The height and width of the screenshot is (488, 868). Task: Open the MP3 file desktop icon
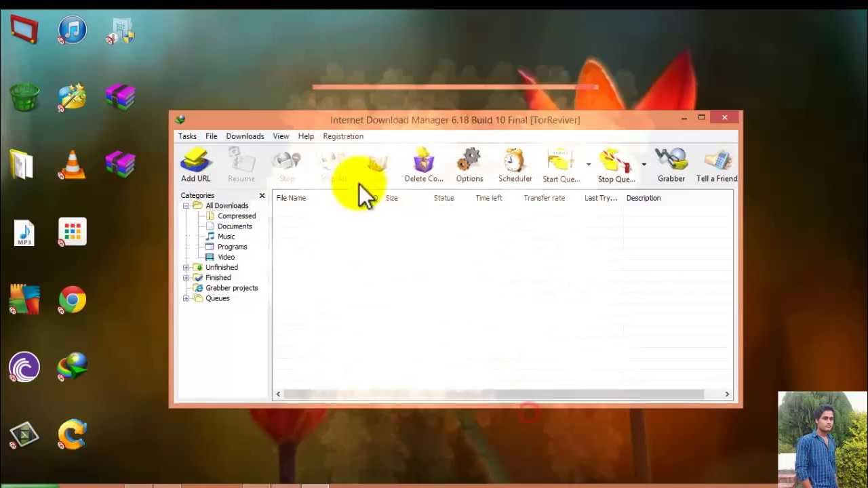click(x=24, y=232)
